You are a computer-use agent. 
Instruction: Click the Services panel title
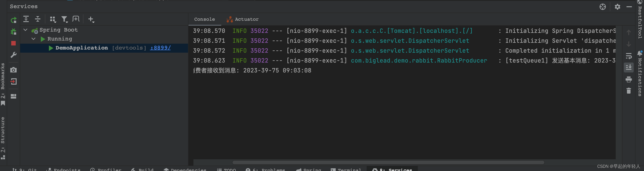pos(24,7)
